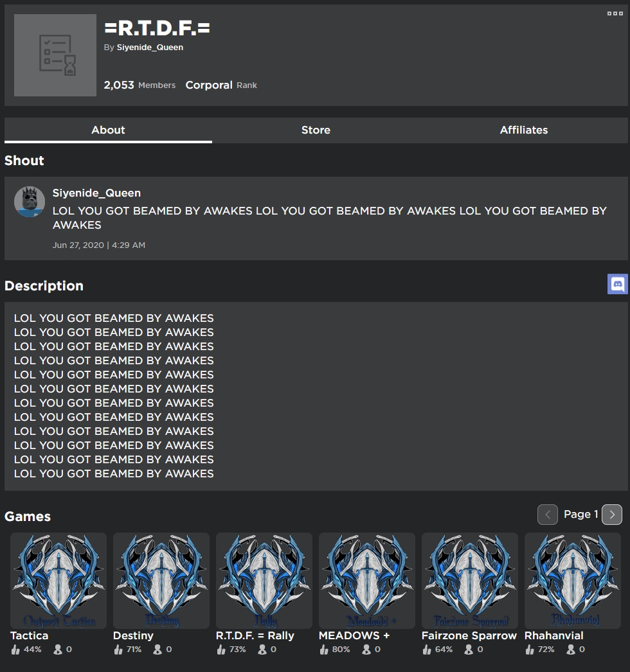Screen dimensions: 630x672
Task: Open the R.T.D.F. = Rally game title
Action: tap(255, 635)
